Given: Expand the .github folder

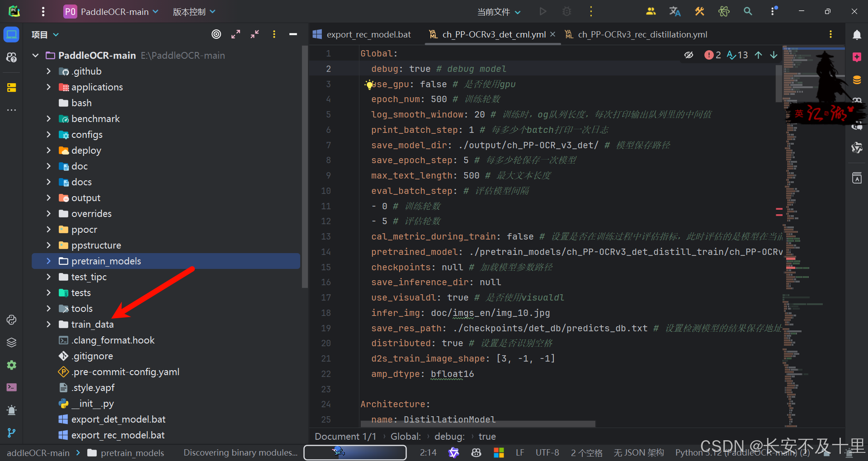Looking at the screenshot, I should 48,71.
